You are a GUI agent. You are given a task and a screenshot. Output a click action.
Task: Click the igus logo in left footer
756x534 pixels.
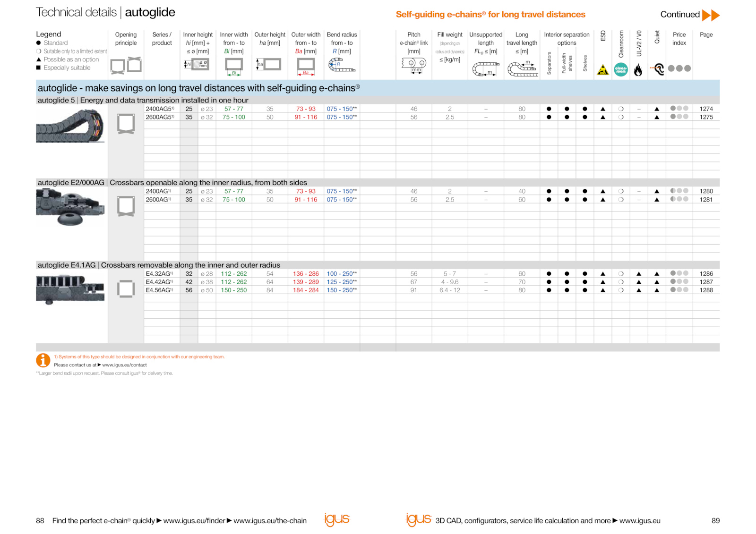[337, 519]
